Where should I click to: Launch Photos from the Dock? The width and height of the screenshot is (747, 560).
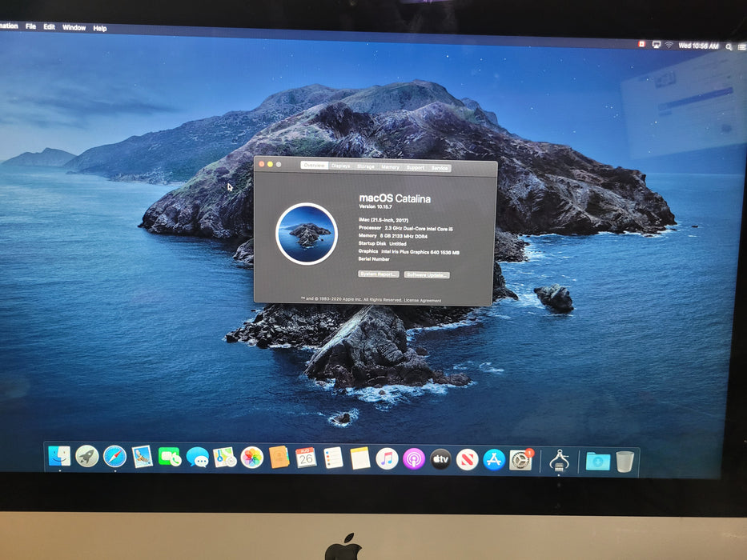(251, 458)
